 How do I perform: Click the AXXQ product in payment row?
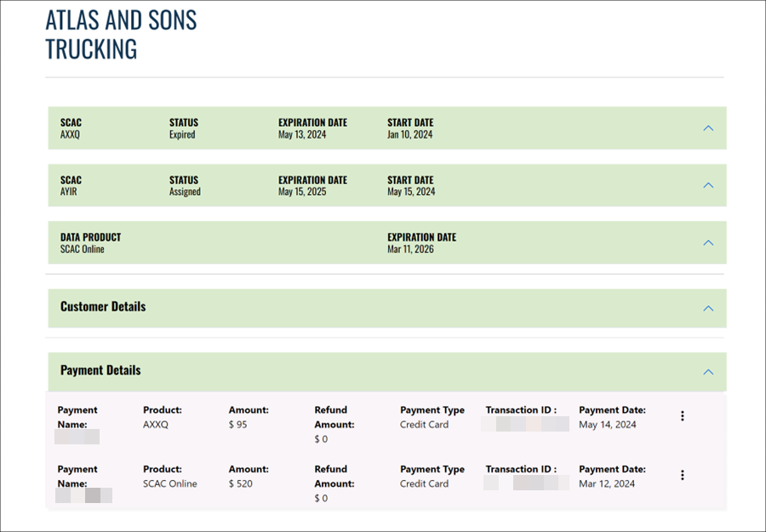157,425
